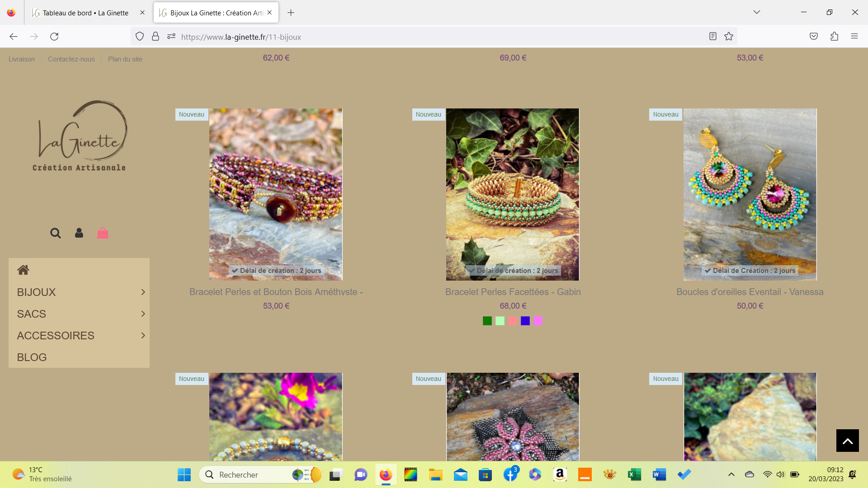The width and height of the screenshot is (868, 488).
Task: Select the dark green color swatch
Action: click(487, 321)
